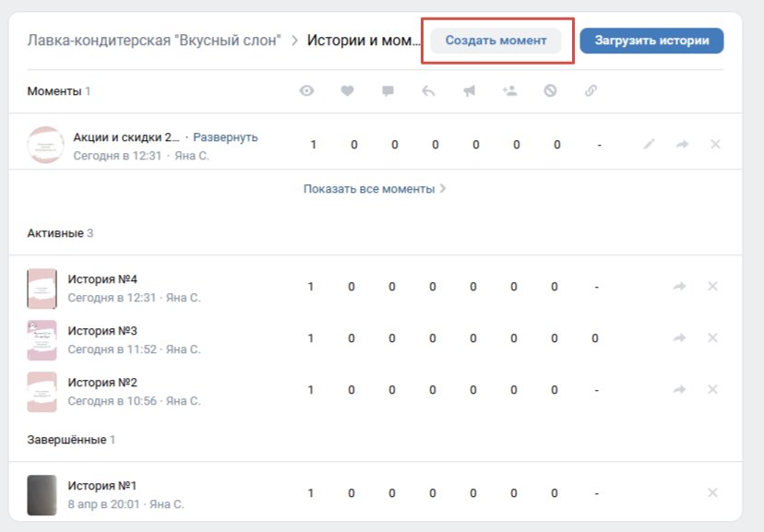Click the История №4 title
This screenshot has height=532, width=764.
102,279
